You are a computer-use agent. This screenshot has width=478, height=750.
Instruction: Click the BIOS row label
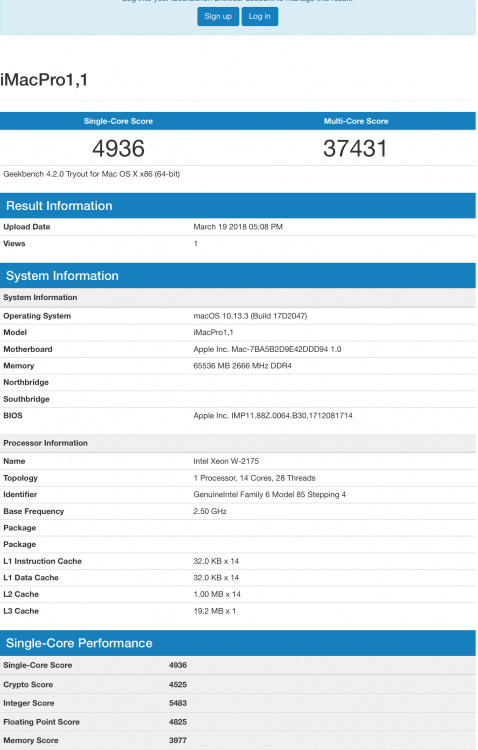(13, 416)
